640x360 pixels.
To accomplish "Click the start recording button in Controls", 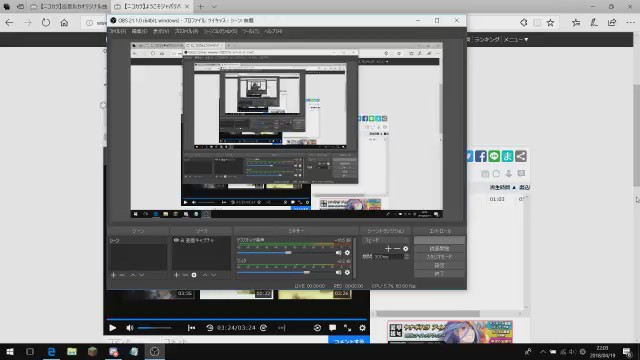I will click(x=439, y=249).
